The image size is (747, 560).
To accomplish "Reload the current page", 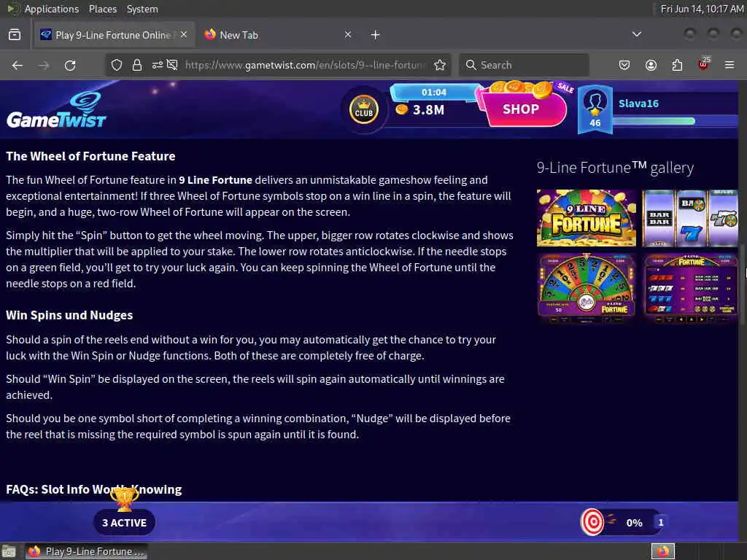I will (70, 65).
